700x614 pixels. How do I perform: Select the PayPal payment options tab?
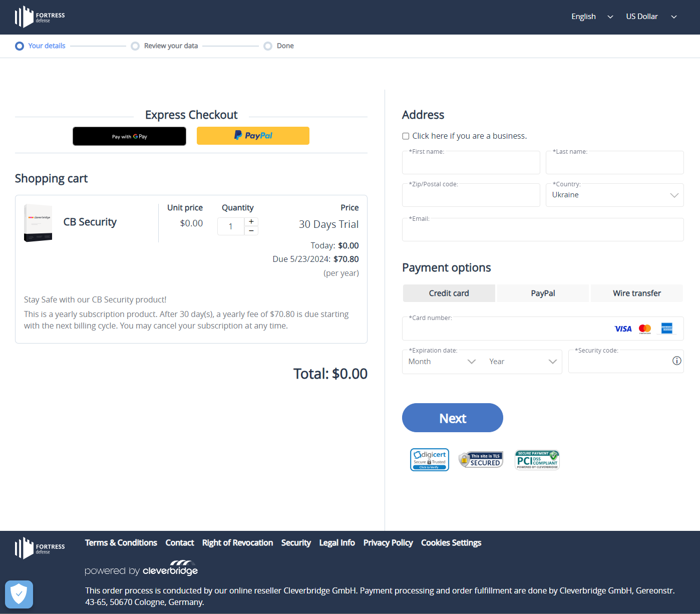(543, 293)
